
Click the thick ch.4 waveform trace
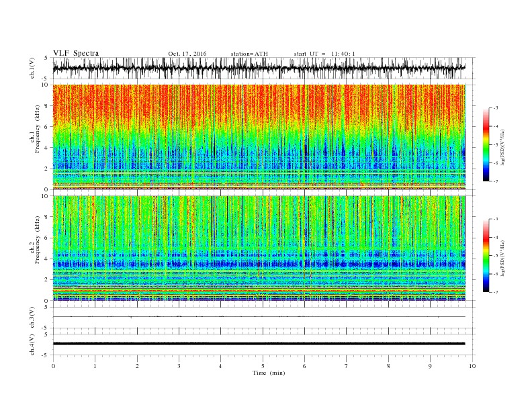click(259, 344)
